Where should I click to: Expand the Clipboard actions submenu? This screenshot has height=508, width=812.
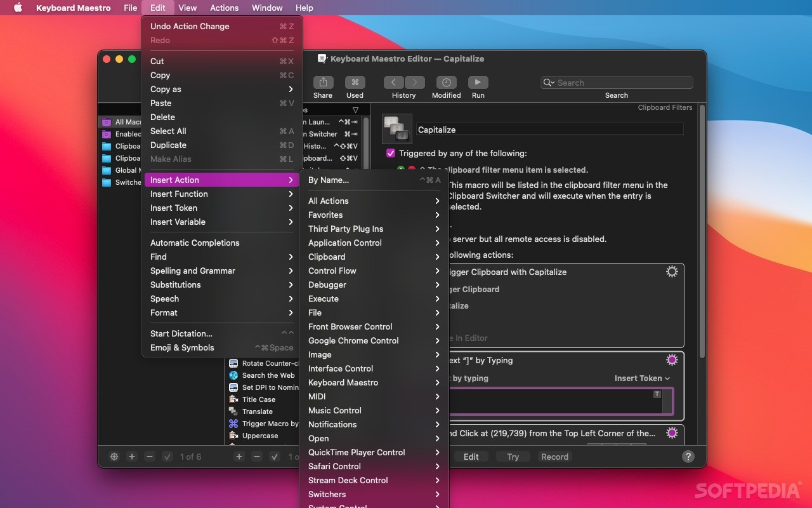pos(374,257)
